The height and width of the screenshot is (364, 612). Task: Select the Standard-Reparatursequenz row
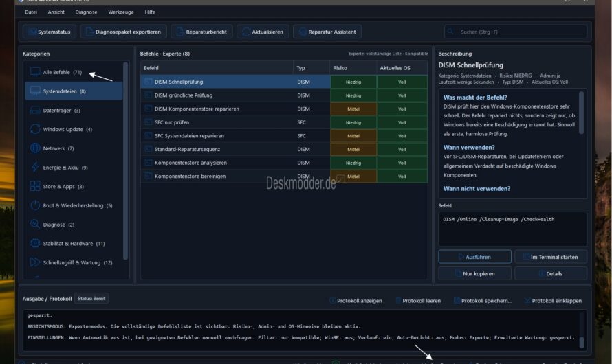[x=284, y=149]
